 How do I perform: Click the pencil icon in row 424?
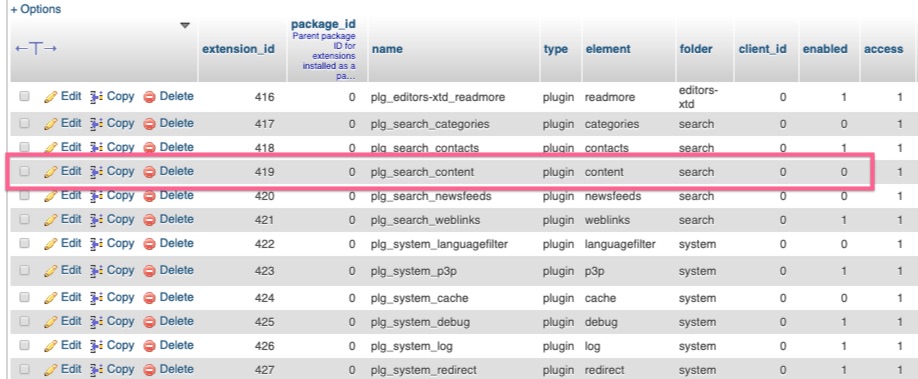pyautogui.click(x=51, y=298)
